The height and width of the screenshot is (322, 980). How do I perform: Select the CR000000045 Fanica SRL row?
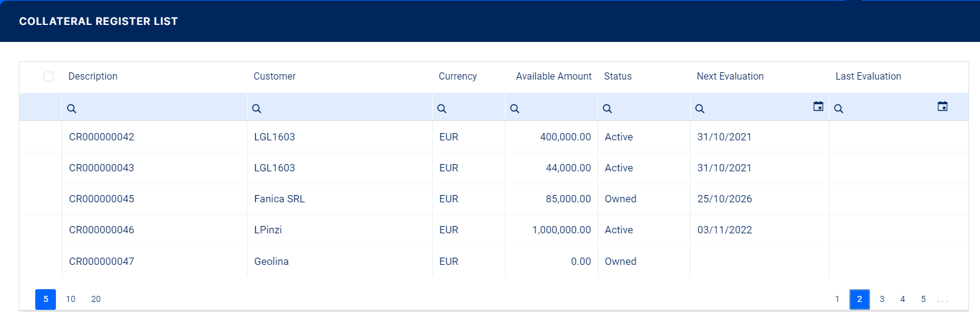coord(279,199)
